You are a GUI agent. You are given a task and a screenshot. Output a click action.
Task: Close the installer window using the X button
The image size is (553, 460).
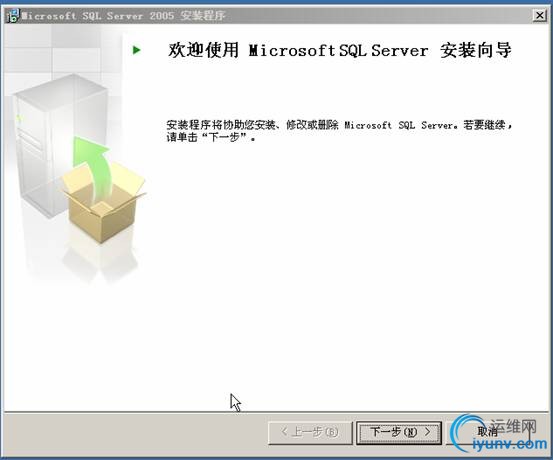pos(540,15)
